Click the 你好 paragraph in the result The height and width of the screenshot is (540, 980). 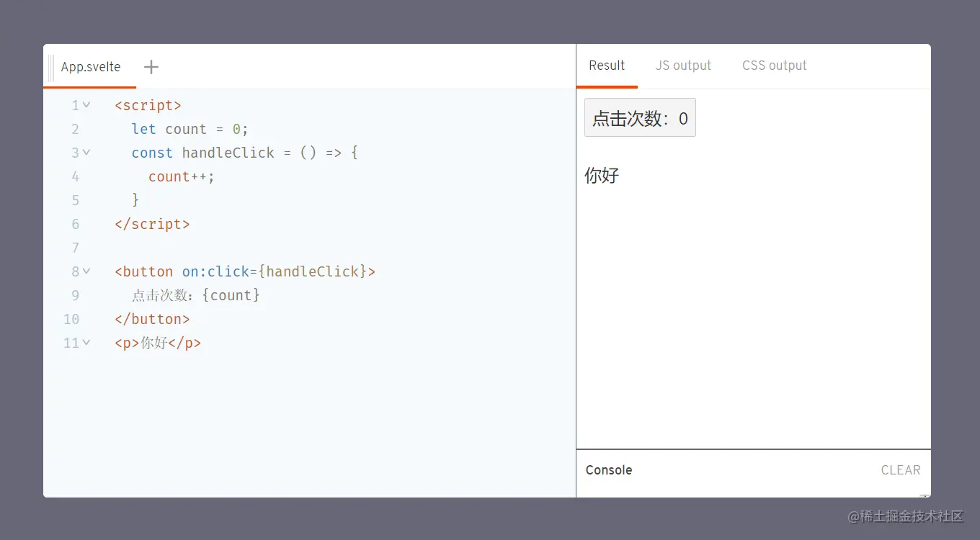tap(602, 175)
